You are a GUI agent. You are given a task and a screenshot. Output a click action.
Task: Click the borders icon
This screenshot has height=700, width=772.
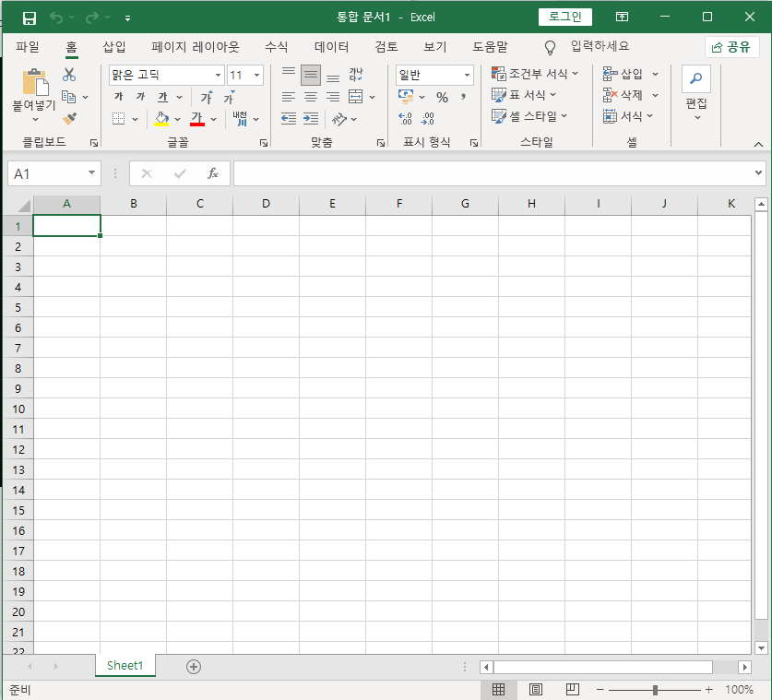pos(119,119)
